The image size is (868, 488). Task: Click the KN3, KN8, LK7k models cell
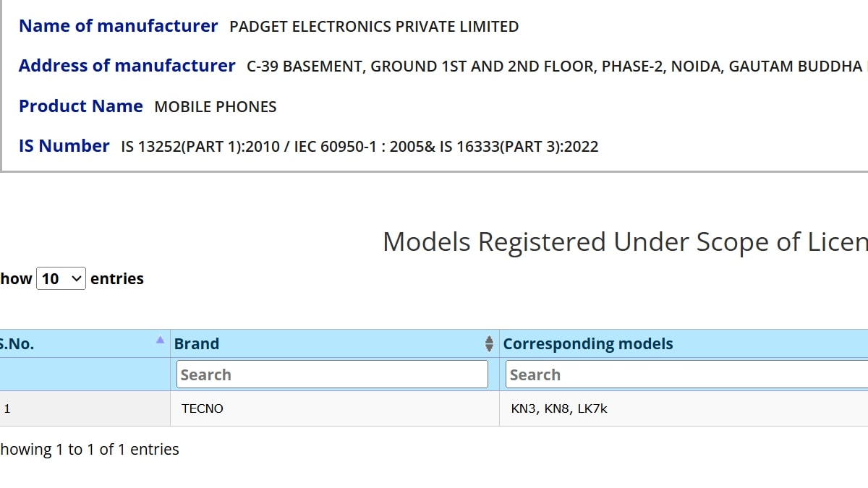(x=559, y=408)
